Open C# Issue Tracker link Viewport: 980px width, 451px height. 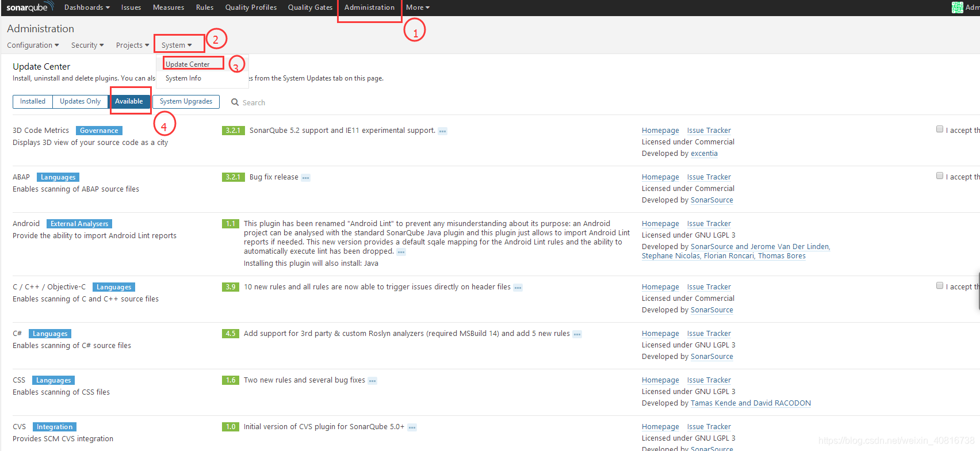[x=709, y=334]
